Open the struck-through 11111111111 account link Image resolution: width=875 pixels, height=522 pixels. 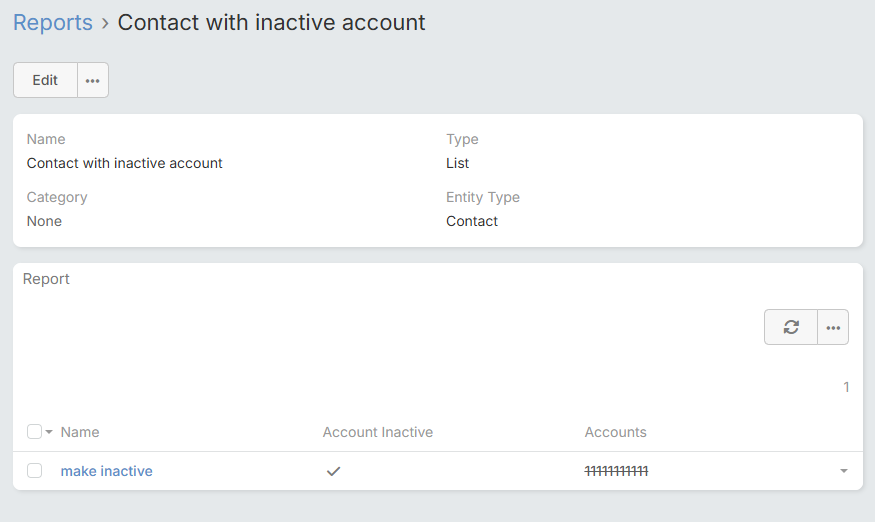point(617,471)
